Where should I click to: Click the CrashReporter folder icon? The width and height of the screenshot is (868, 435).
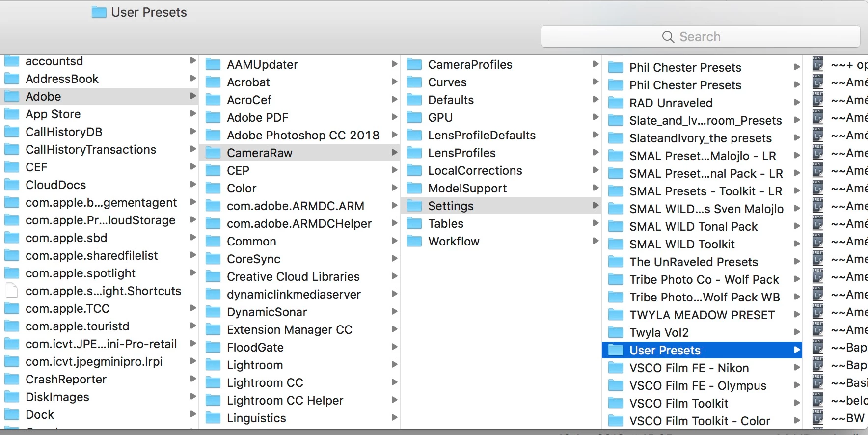tap(12, 379)
